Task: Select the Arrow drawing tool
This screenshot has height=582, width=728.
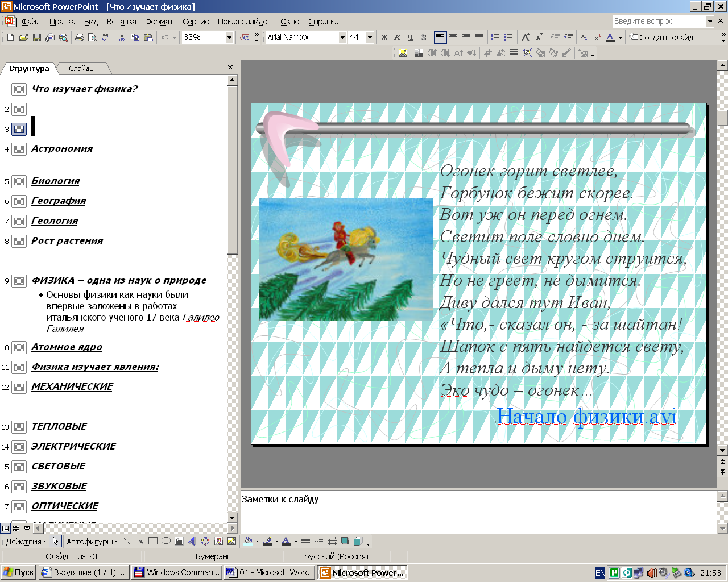Action: [139, 541]
